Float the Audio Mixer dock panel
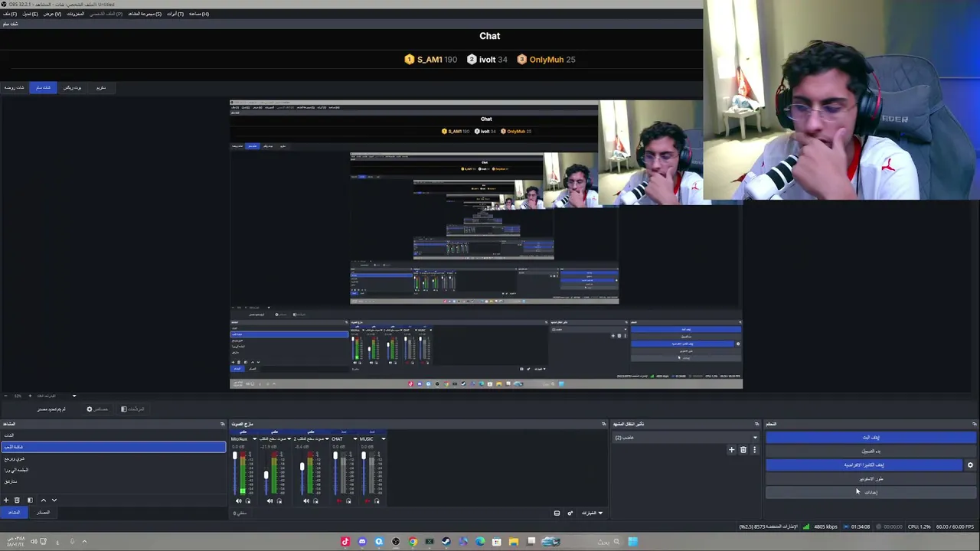The image size is (980, 551). pyautogui.click(x=603, y=424)
